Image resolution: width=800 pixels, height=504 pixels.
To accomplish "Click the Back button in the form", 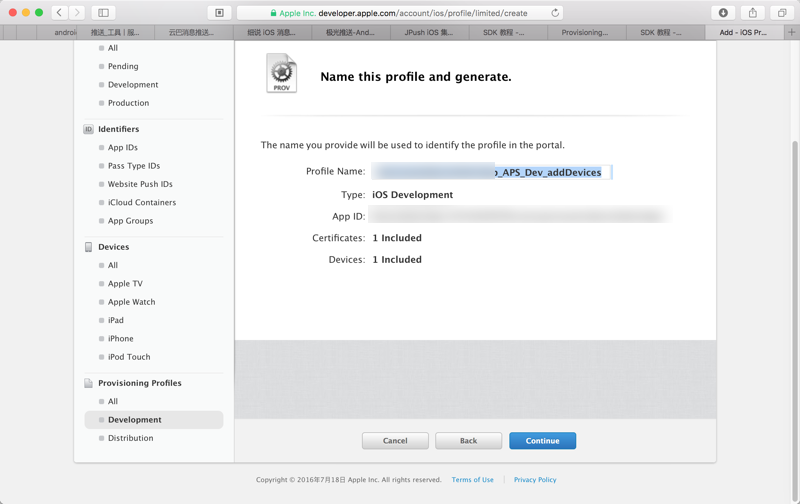I will [468, 441].
